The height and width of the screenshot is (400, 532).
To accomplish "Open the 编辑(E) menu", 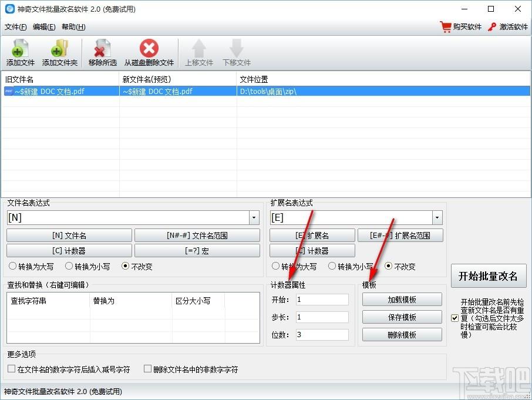I will 44,27.
